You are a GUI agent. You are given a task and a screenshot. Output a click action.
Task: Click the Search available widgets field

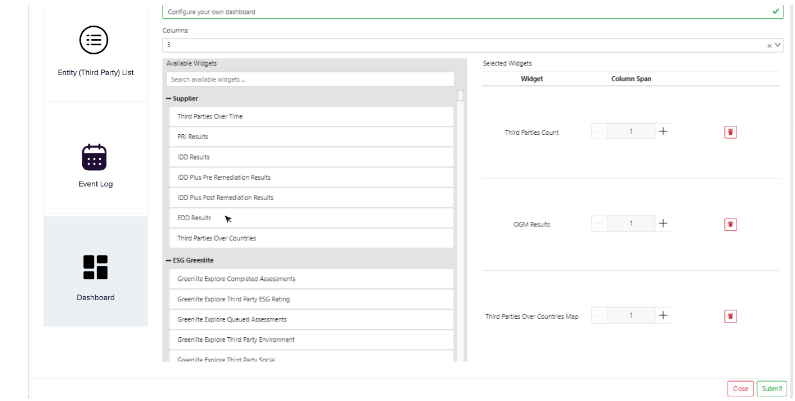(310, 79)
